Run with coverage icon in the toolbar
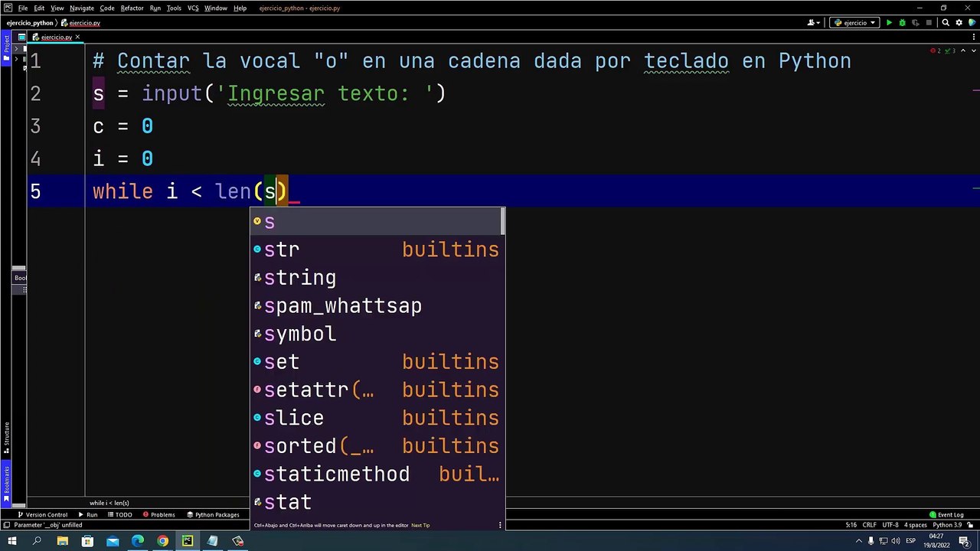The width and height of the screenshot is (980, 551). [915, 23]
